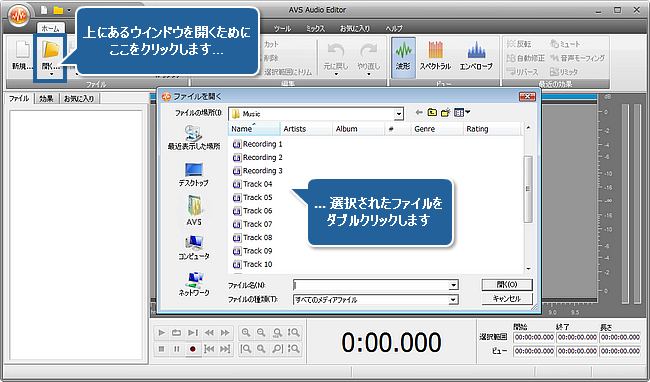Switch to the Effects (効果) panel tab
Viewport: 650px width, 382px height.
coord(46,98)
